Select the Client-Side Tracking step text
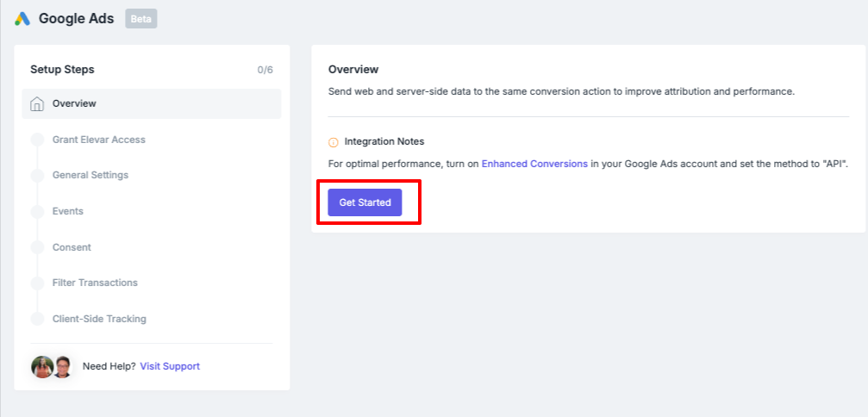This screenshot has width=868, height=417. coord(100,319)
